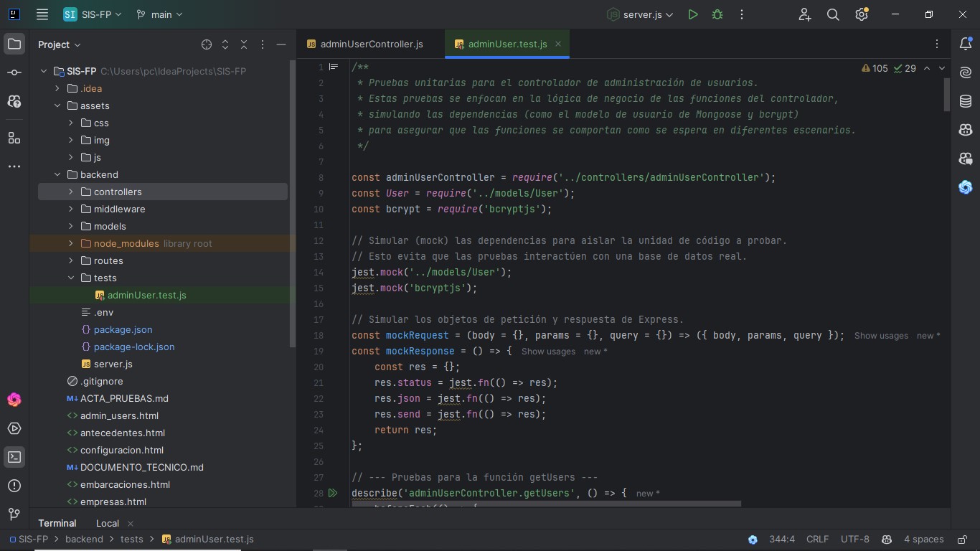This screenshot has width=980, height=551.
Task: Click the Project panel vertical scrollbar
Action: (292, 204)
